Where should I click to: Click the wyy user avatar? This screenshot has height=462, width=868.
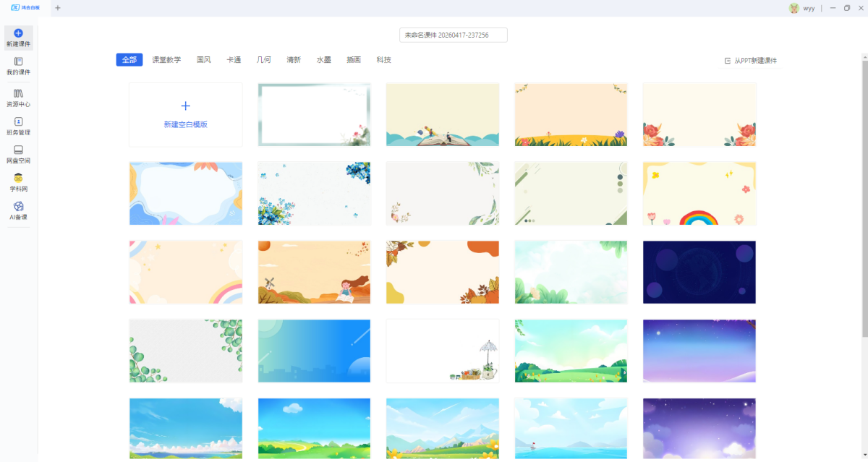coord(794,8)
